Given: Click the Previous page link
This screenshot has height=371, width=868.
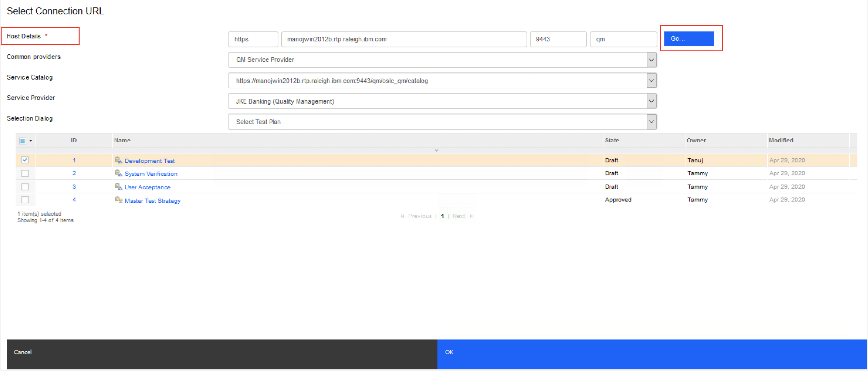Looking at the screenshot, I should click(x=419, y=216).
